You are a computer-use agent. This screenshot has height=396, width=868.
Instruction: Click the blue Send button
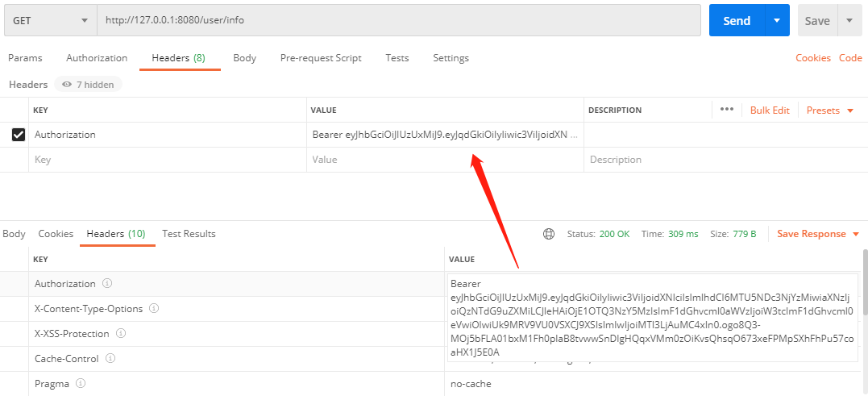point(737,21)
